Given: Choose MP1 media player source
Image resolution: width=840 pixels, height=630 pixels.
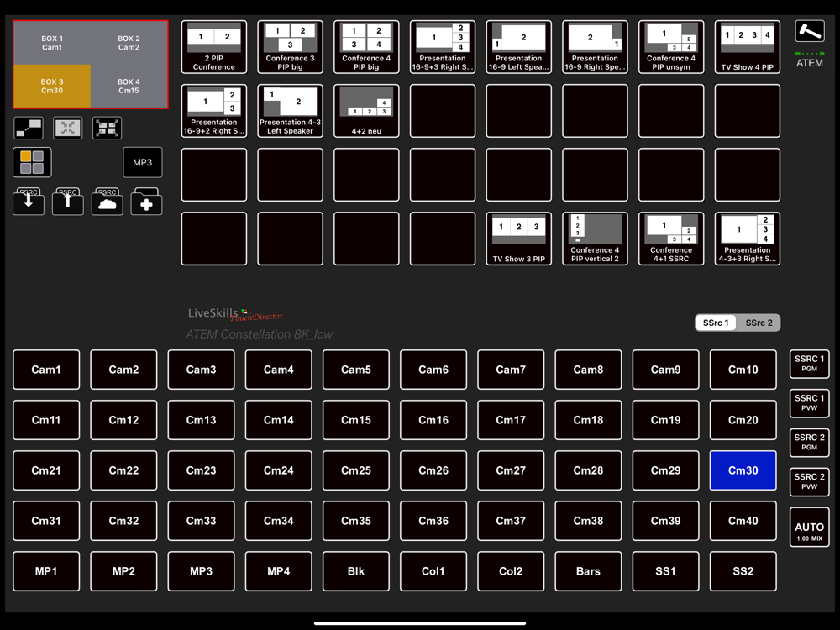Looking at the screenshot, I should (46, 571).
